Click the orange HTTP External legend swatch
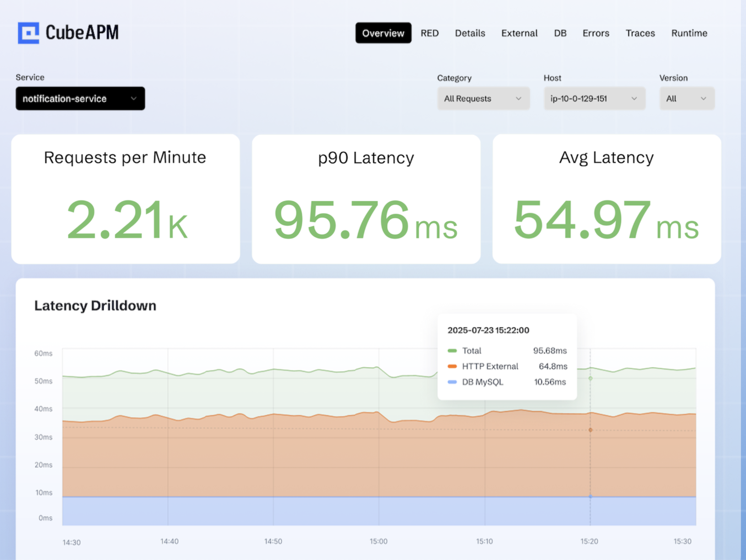The image size is (746, 560). coord(452,366)
